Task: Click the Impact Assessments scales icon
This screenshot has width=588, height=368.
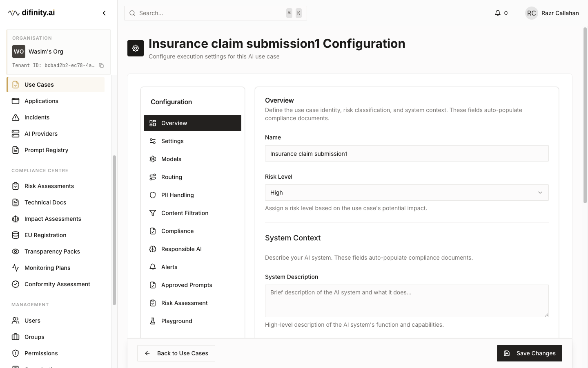Action: (16, 219)
